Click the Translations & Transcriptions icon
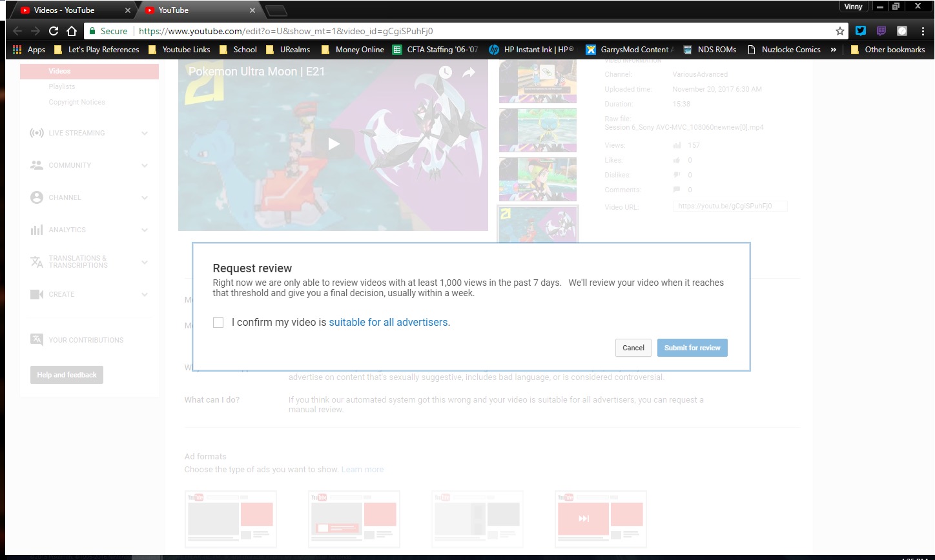Viewport: 935px width, 560px height. click(37, 262)
